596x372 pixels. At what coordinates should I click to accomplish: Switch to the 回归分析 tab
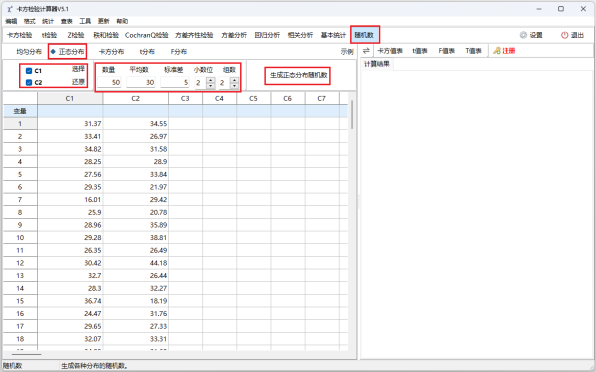pos(267,35)
